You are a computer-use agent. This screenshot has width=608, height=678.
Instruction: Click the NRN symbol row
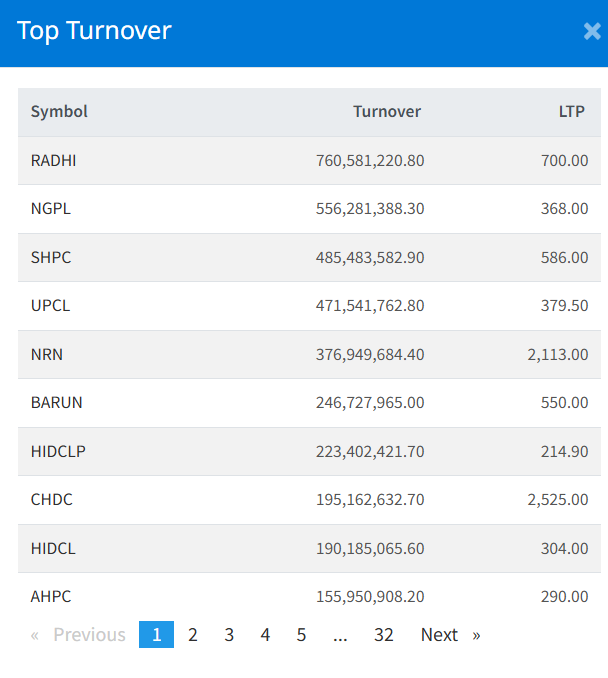pos(47,354)
